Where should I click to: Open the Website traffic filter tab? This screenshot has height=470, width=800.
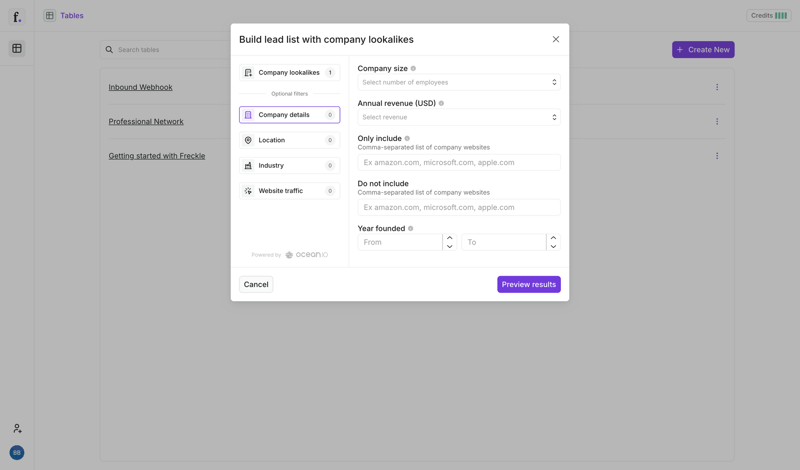tap(289, 191)
